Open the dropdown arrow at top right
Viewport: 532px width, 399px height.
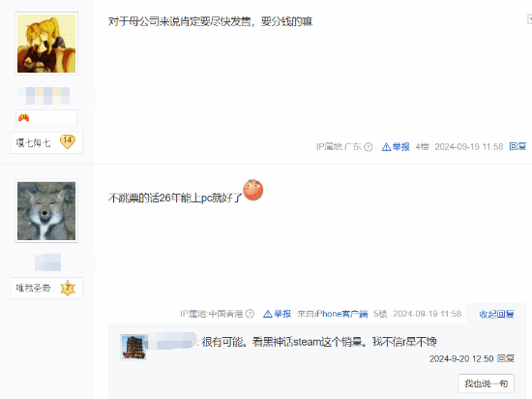click(529, 19)
